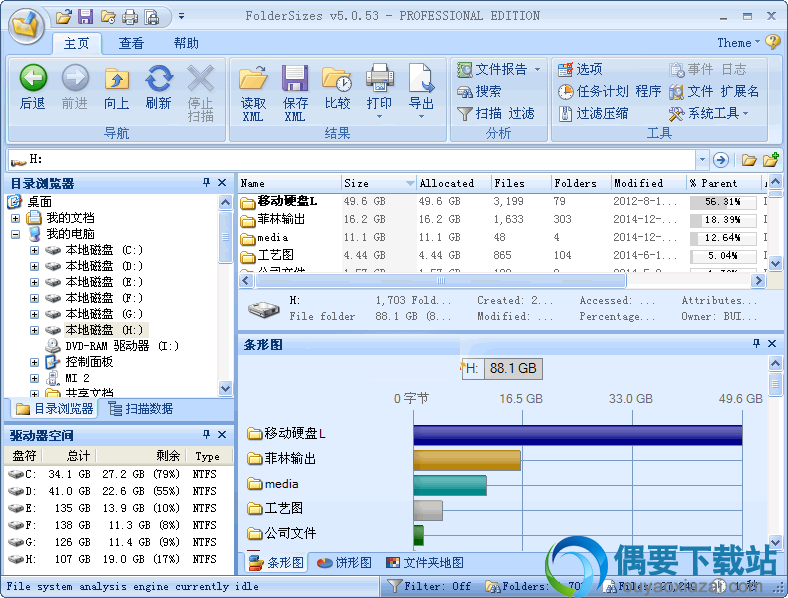Open the Theme dropdown

[738, 43]
